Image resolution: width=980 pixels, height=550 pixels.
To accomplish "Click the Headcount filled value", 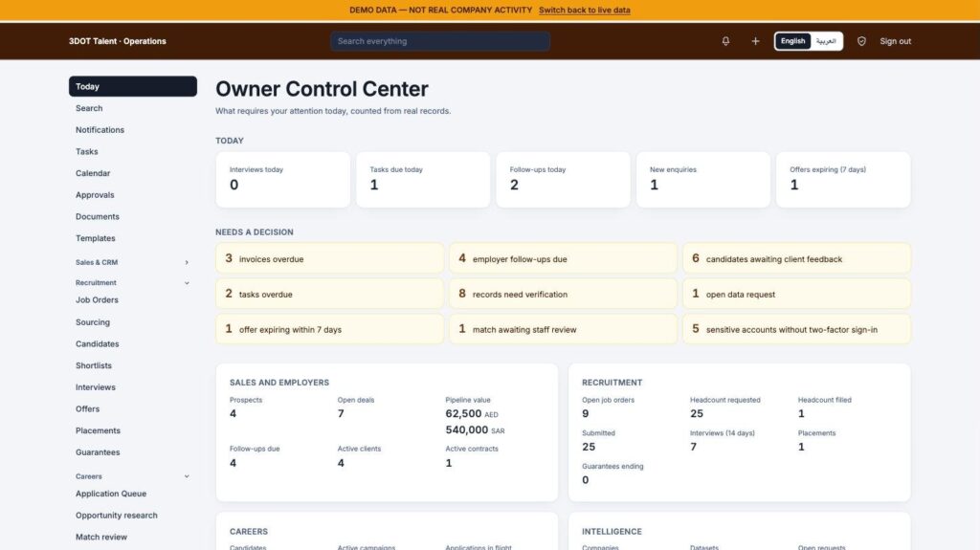I will tap(801, 414).
